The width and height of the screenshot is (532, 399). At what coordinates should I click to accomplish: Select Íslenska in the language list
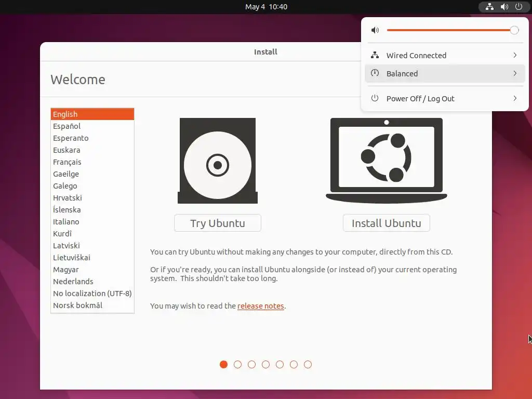(92, 210)
